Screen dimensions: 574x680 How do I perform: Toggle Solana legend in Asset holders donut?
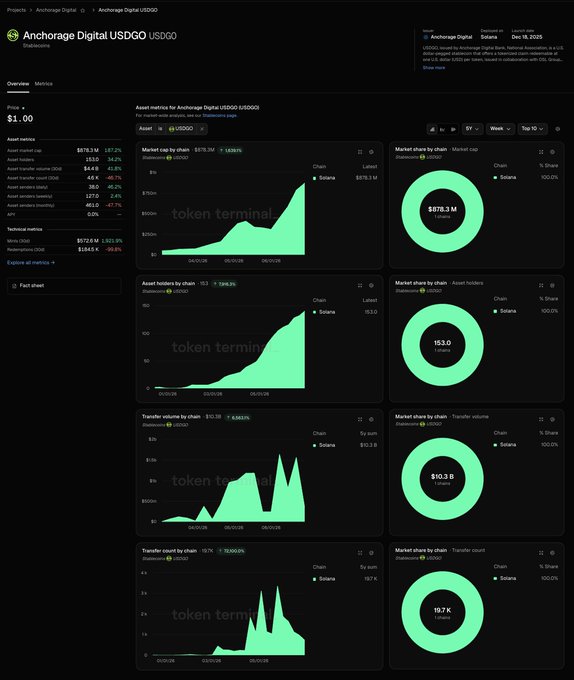pyautogui.click(x=505, y=311)
